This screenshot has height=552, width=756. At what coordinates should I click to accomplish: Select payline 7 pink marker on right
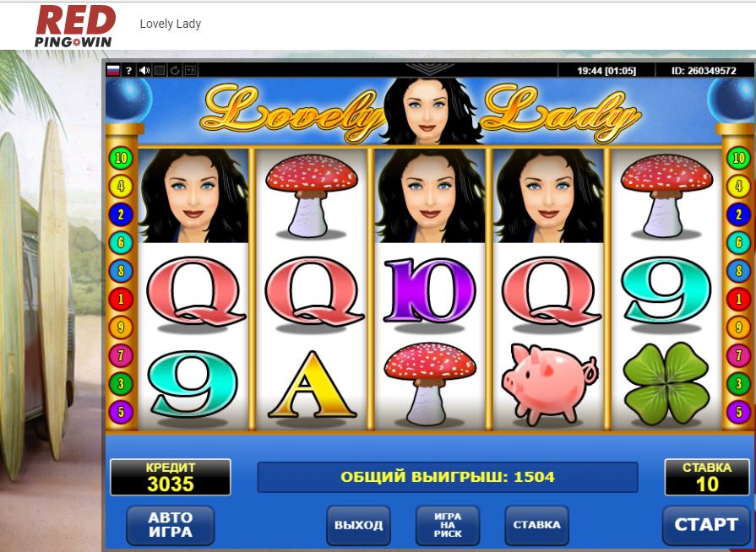[738, 355]
